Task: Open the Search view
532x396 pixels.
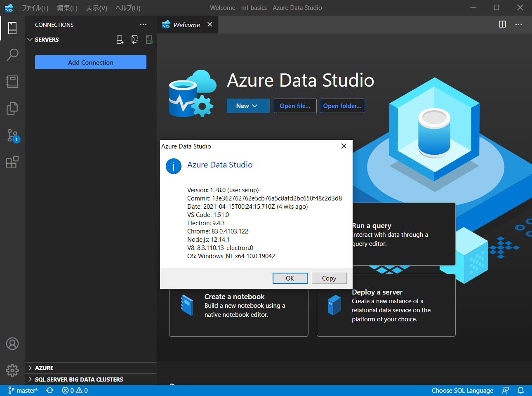Action: pyautogui.click(x=12, y=54)
